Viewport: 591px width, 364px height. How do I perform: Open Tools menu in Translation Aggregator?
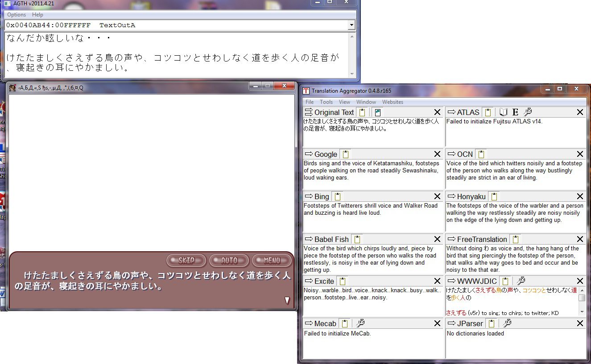point(326,102)
